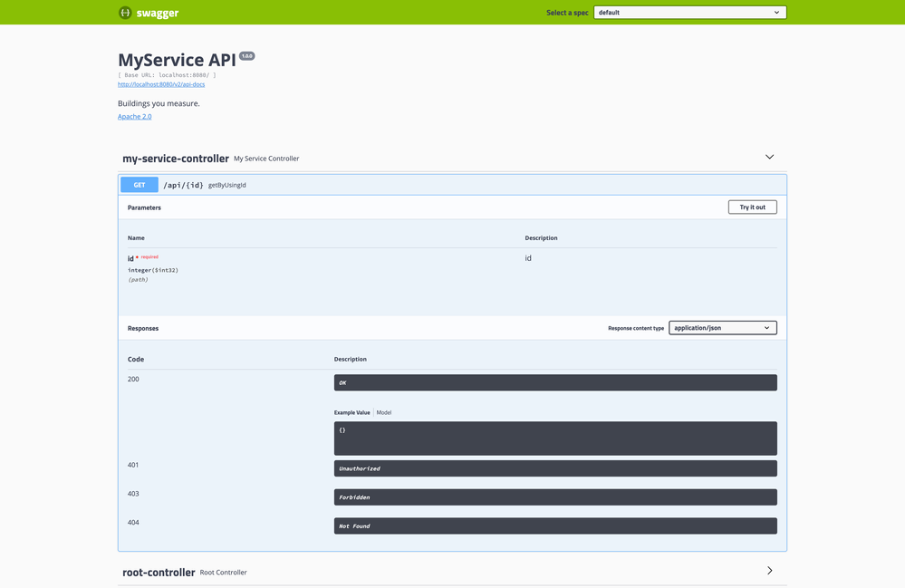Expand the root-controller section chevron
905x588 pixels.
coord(769,571)
